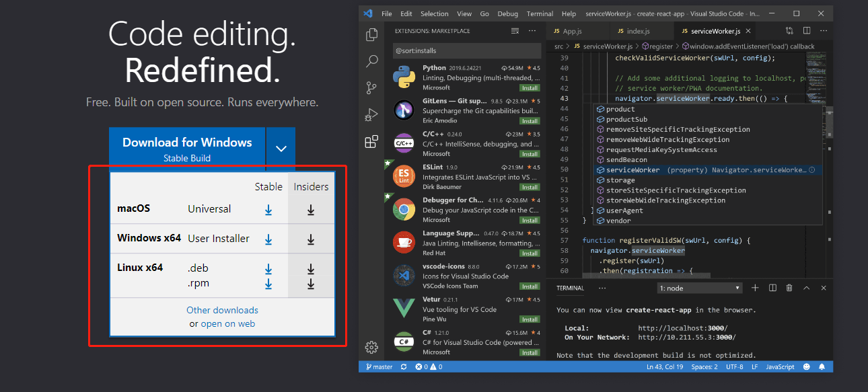Download Linux x64 .deb Stable package

tap(268, 269)
